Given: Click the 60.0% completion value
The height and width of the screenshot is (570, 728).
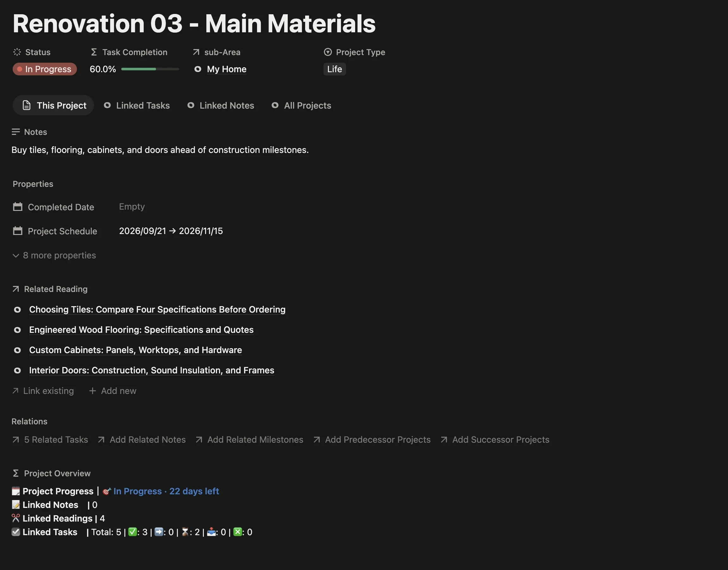Looking at the screenshot, I should pyautogui.click(x=103, y=69).
